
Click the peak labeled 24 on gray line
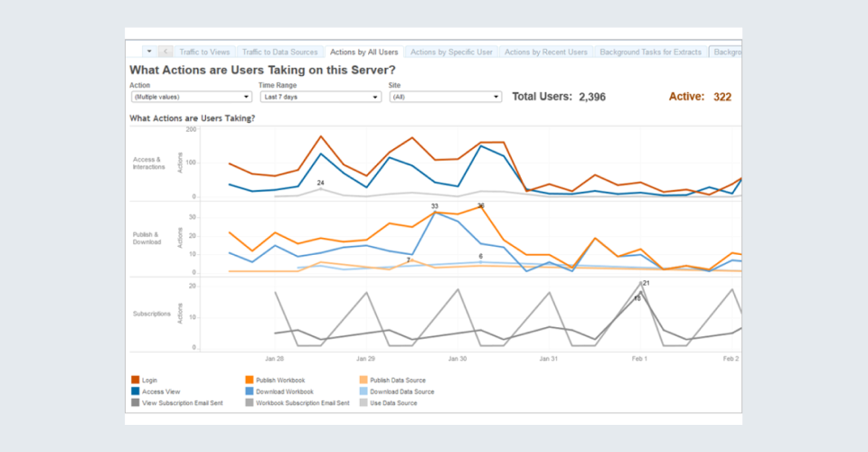[x=320, y=189]
